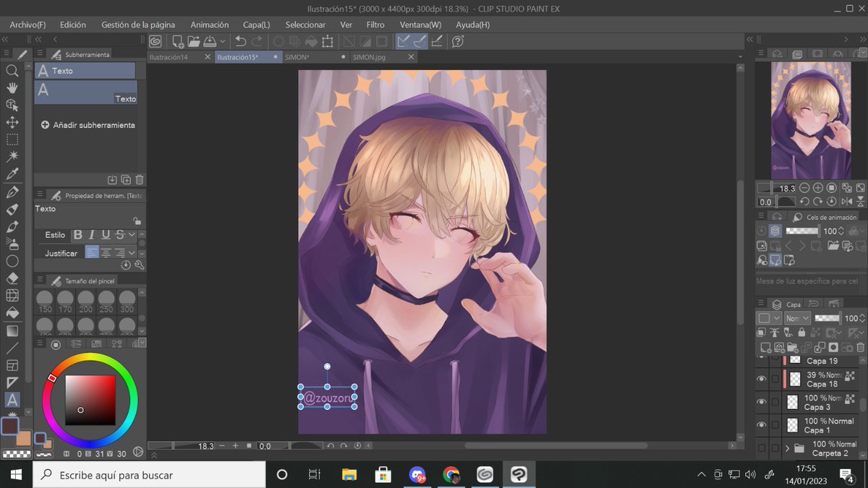Expand the Estilo options dropdown

132,234
